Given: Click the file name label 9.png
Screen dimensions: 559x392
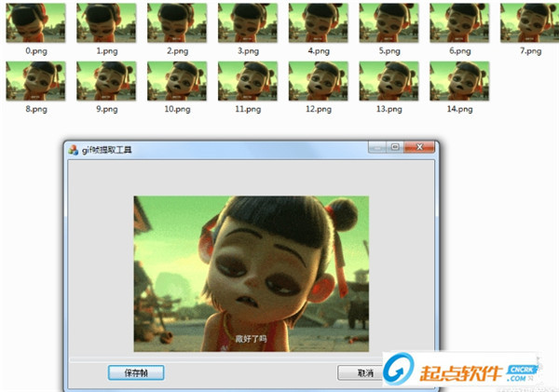Looking at the screenshot, I should pos(106,109).
